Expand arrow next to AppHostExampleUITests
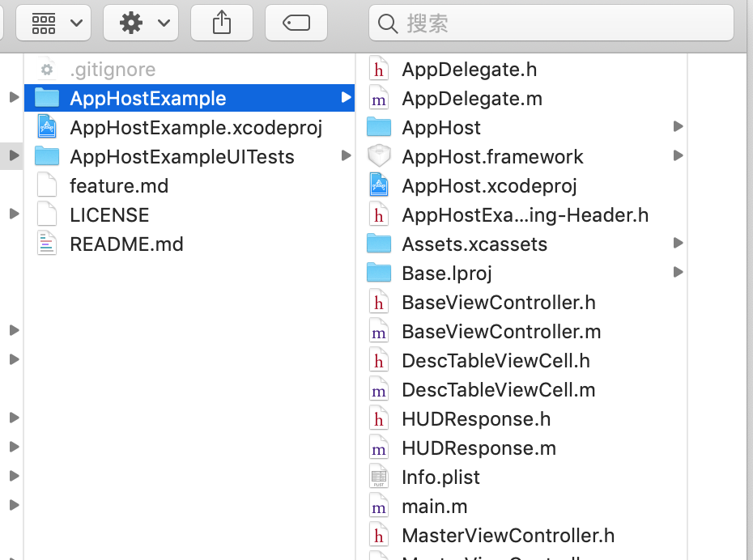Screen dimensions: 753x560 coord(346,156)
